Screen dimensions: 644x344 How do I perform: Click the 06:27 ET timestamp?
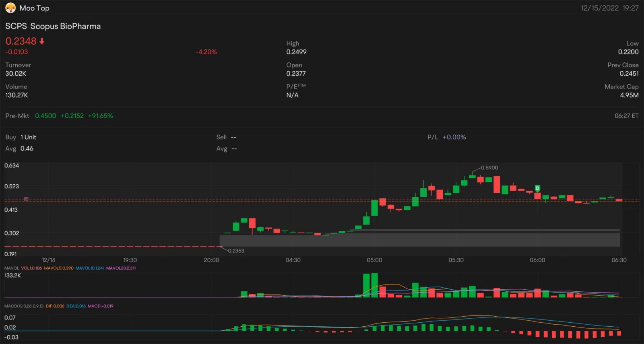626,116
